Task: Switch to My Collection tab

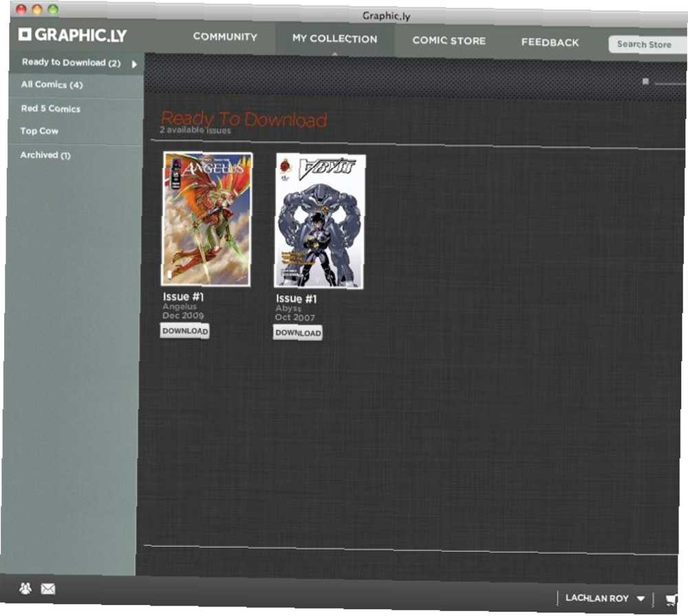Action: point(335,39)
